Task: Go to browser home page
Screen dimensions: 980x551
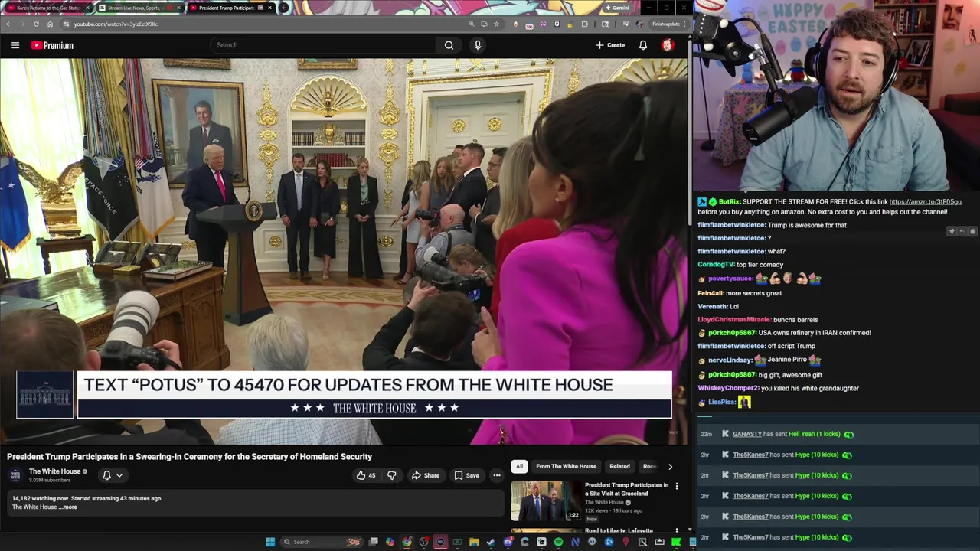Action: (x=50, y=24)
